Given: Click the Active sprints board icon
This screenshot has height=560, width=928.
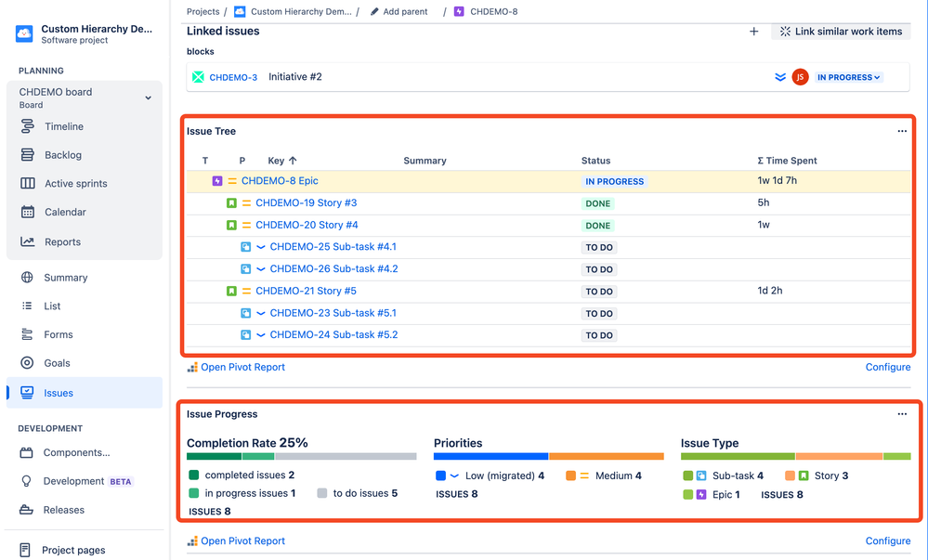Looking at the screenshot, I should coord(27,183).
